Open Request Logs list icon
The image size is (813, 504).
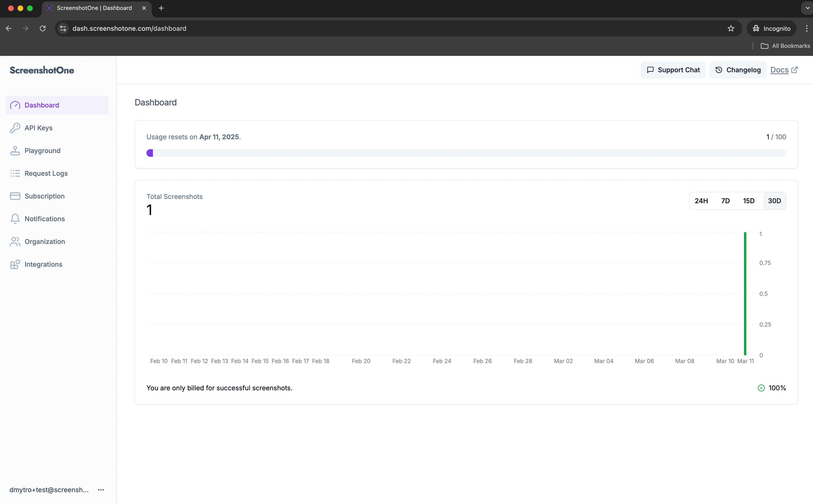tap(15, 173)
